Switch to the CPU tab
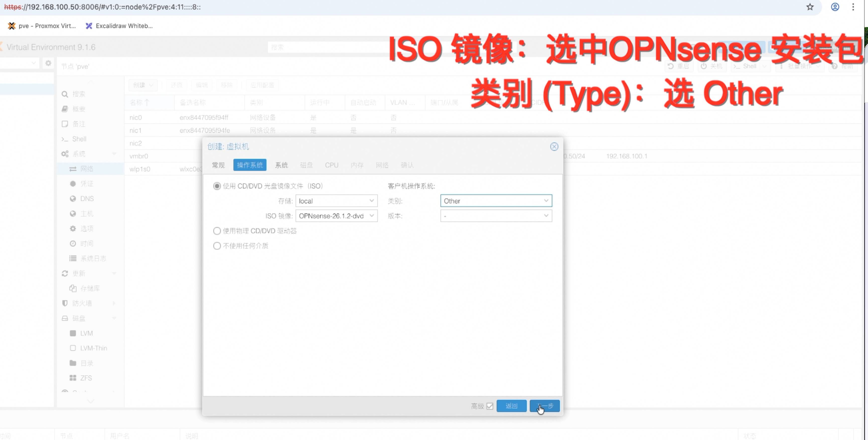This screenshot has width=868, height=440. tap(332, 165)
